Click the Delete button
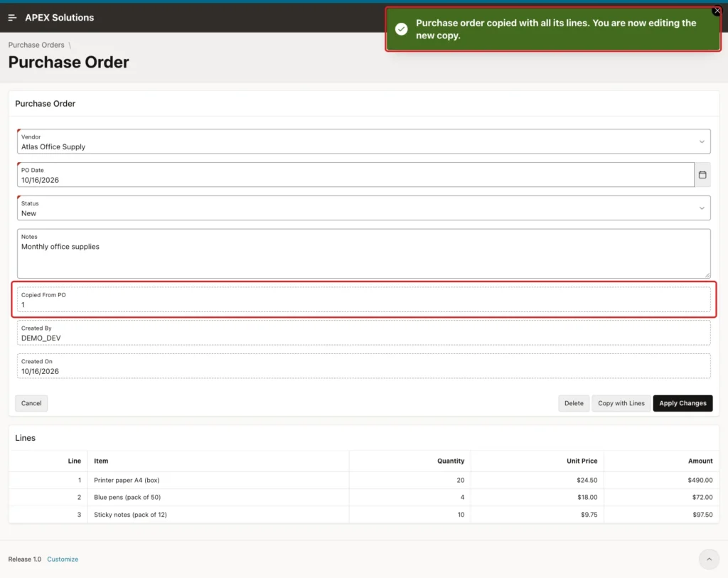Screen dimensions: 728x578 (574, 403)
